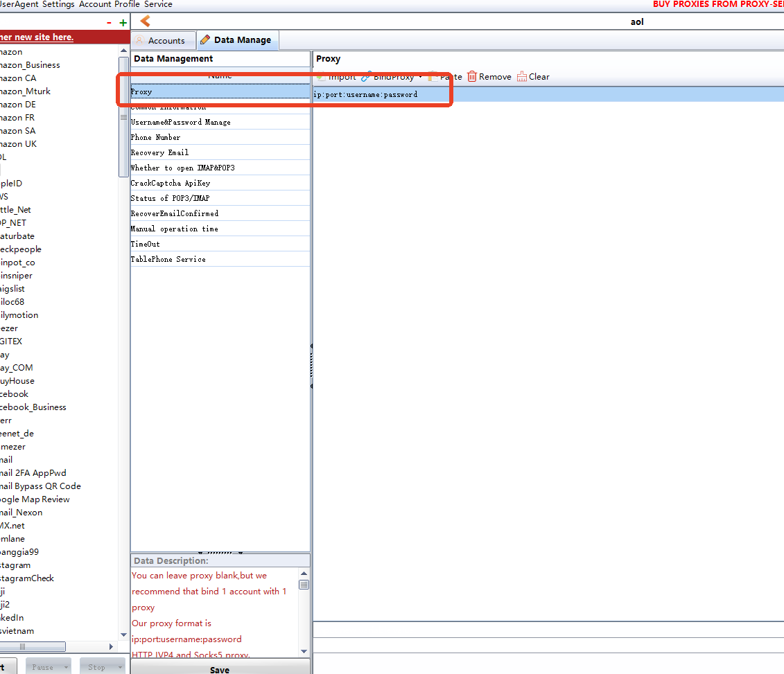Select Craigslist in site list

pos(12,289)
